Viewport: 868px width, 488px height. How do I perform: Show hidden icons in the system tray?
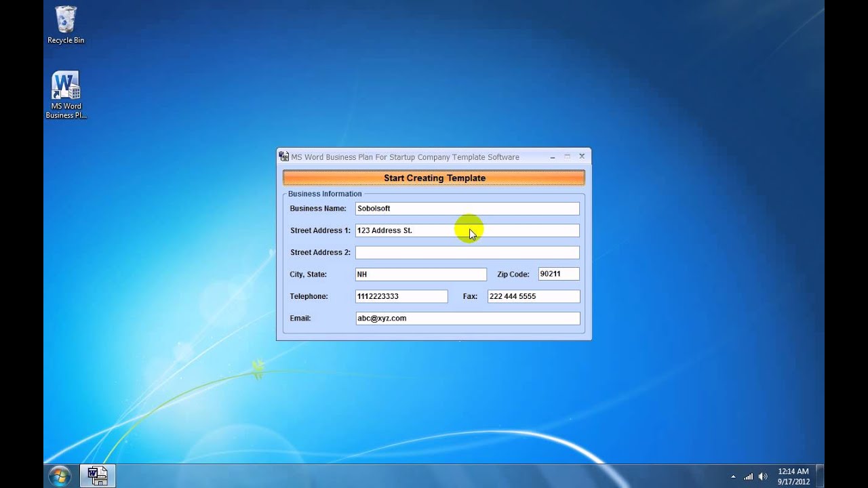[x=733, y=476]
